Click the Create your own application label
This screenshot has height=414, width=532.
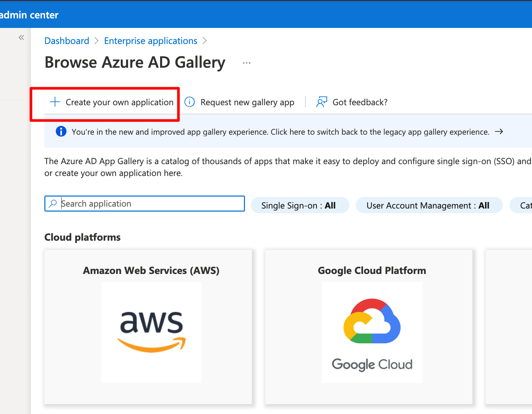coord(120,102)
